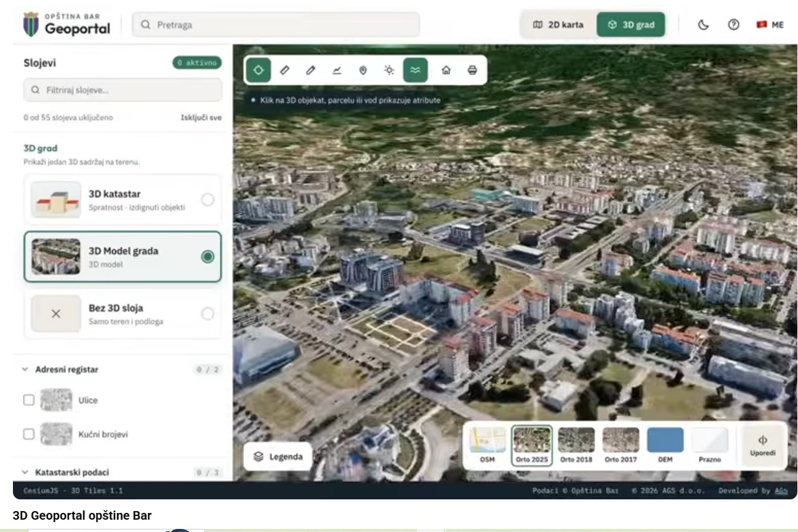Viewport: 798px width, 532px height.
Task: Select OSM basemap
Action: 488,446
